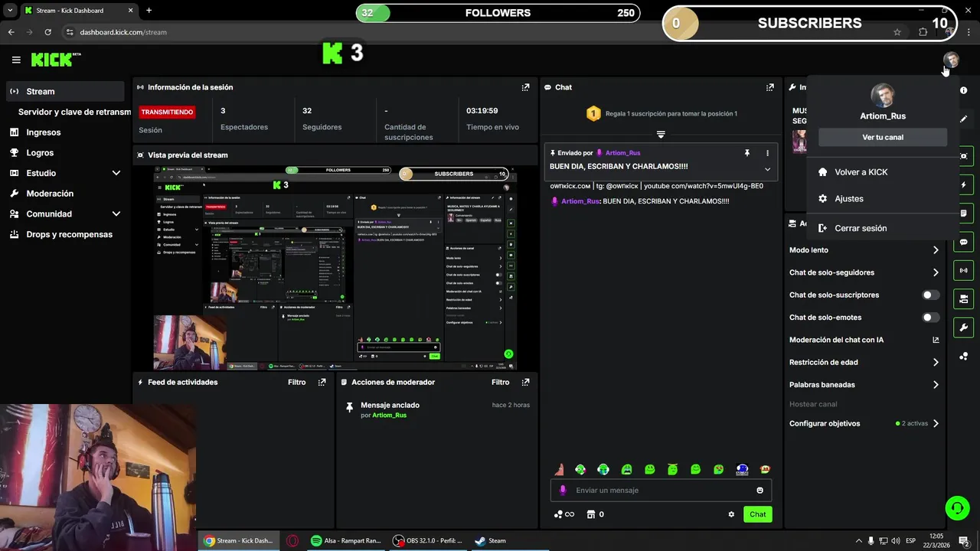Click the broadcast signal icon on right sidebar

(x=963, y=270)
